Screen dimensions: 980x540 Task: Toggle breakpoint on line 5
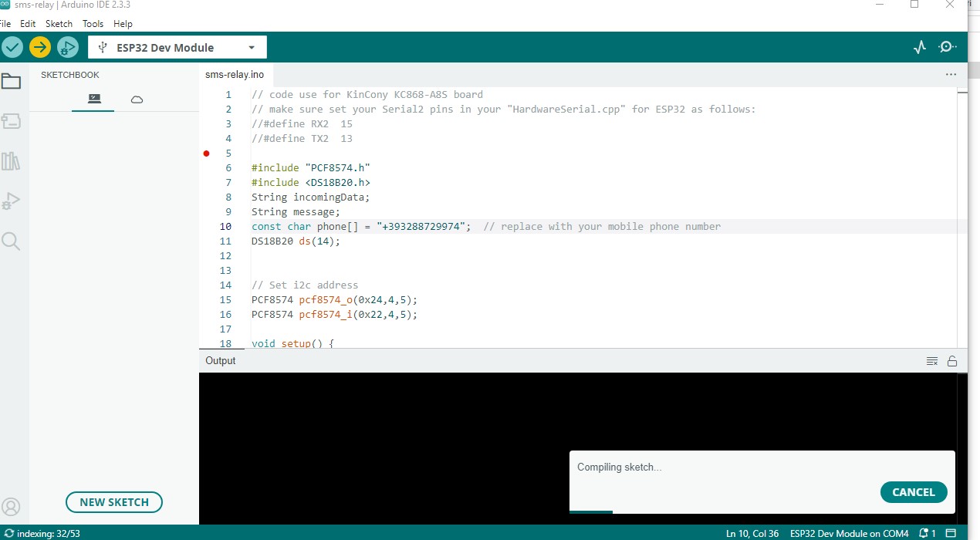click(206, 154)
